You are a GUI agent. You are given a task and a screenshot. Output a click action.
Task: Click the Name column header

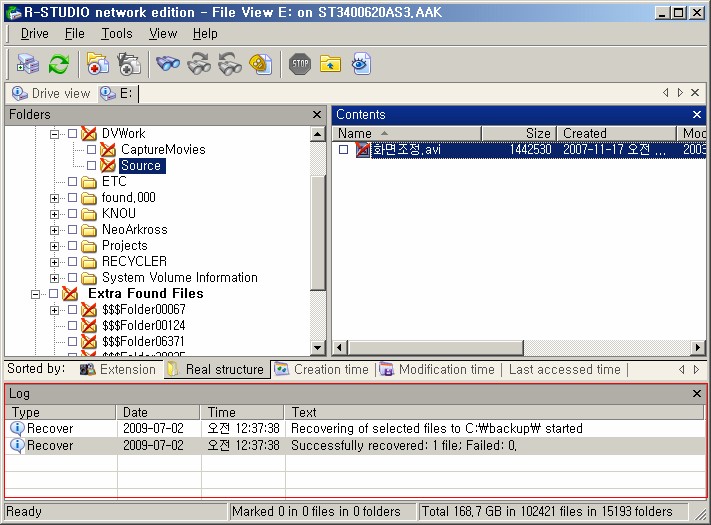(x=407, y=133)
